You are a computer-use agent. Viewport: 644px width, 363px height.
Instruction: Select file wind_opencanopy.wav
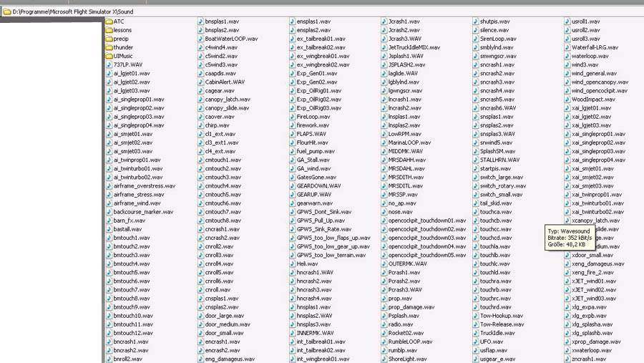pos(600,82)
